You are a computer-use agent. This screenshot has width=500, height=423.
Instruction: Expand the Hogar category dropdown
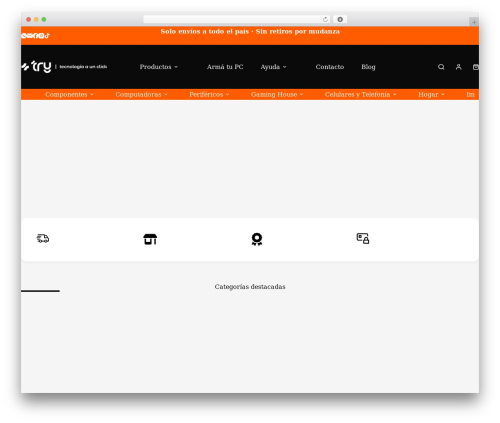pos(431,95)
